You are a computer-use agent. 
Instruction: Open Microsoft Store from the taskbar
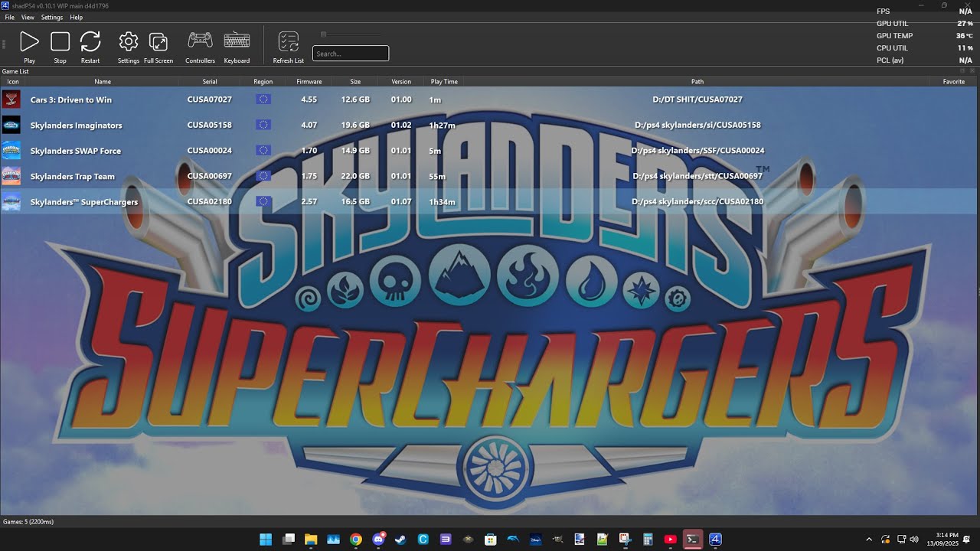491,540
